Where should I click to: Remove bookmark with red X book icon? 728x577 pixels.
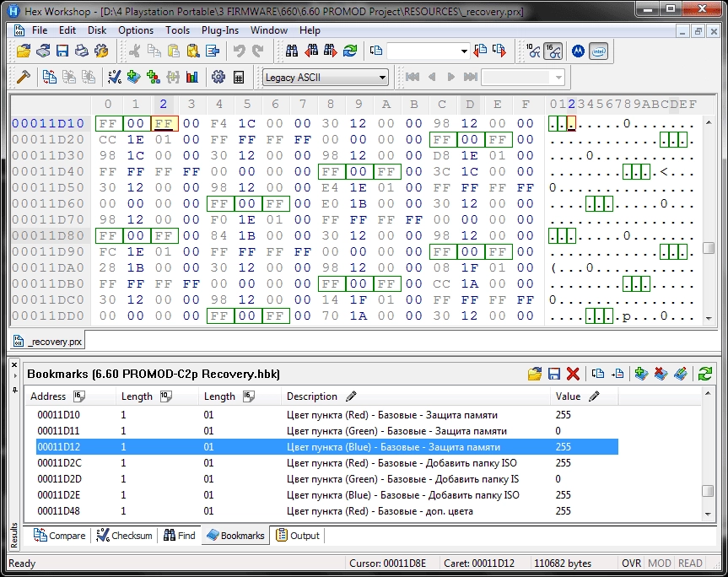661,374
